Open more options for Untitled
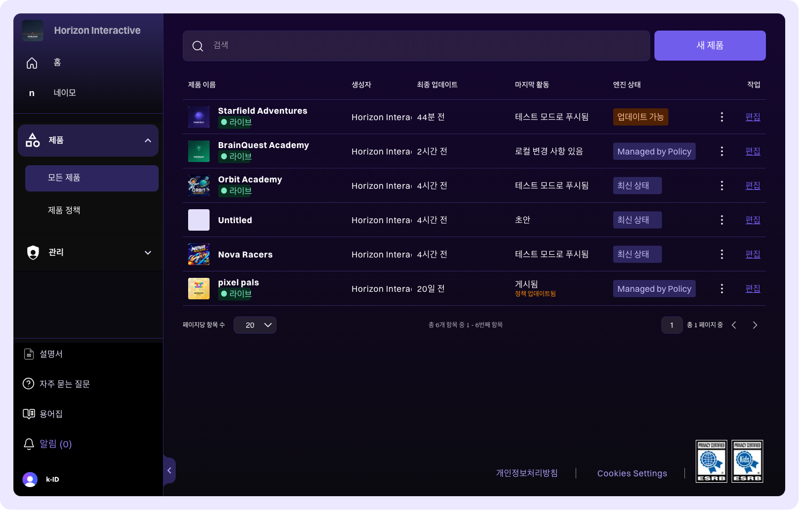 pyautogui.click(x=722, y=220)
